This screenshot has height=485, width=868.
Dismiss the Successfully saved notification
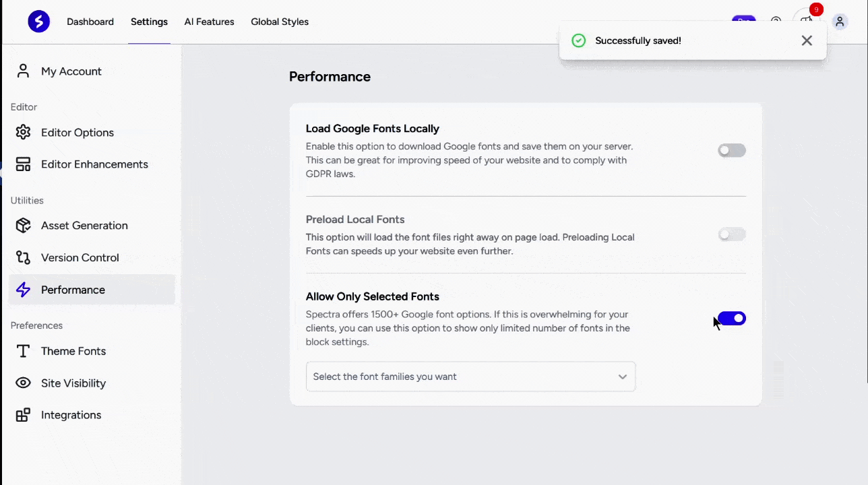807,40
